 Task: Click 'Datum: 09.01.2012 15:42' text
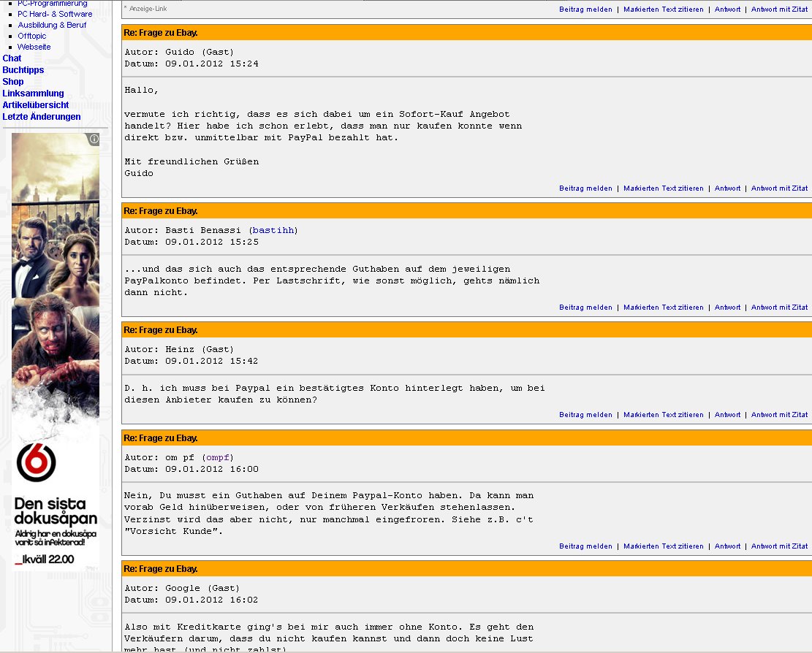[191, 361]
